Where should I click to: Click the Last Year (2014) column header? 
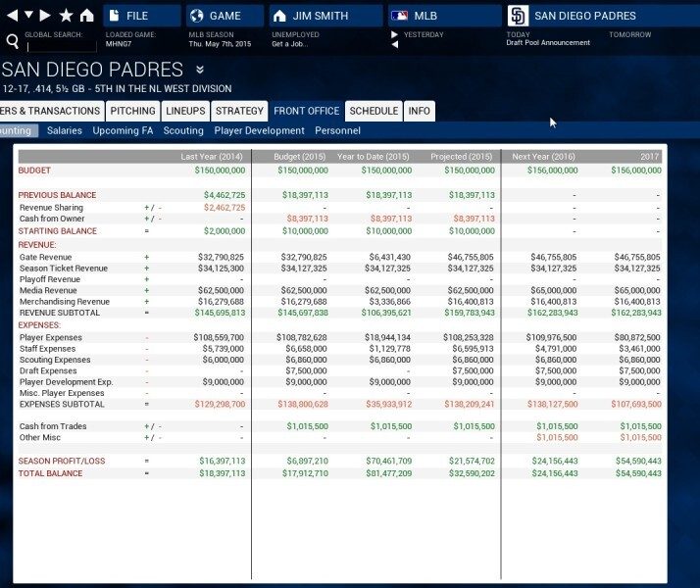click(x=212, y=157)
